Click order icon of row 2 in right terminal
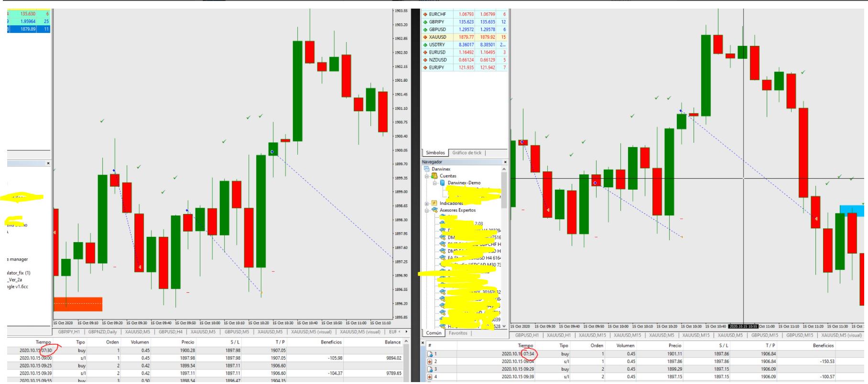Image resolution: width=868 pixels, height=384 pixels. point(430,362)
